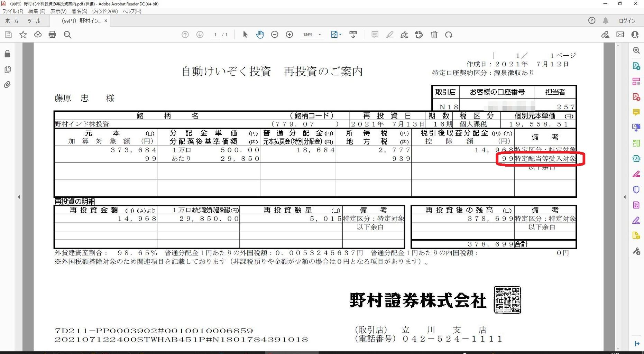Screen dimensions: 644x354
Task: Click the phone number 042-524-1111
Action: tap(453, 339)
